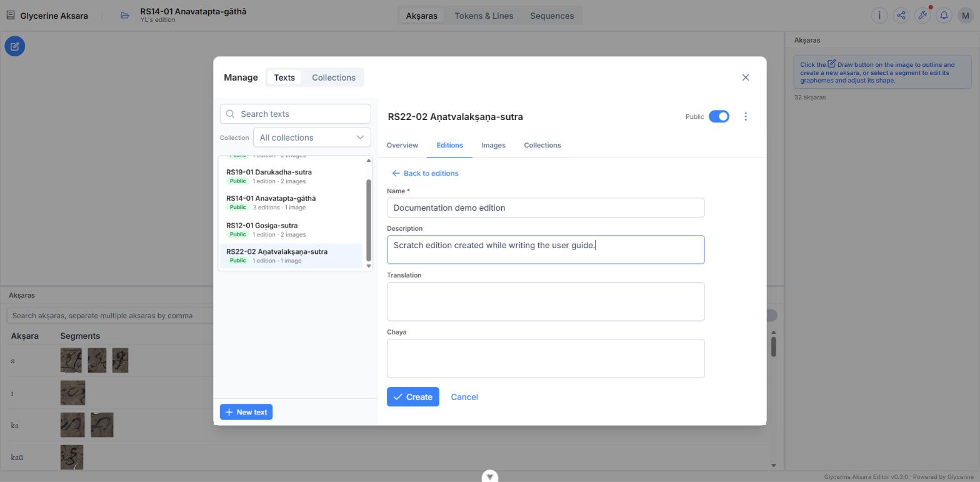
Task: Open the info icon in top bar
Action: pyautogui.click(x=879, y=16)
